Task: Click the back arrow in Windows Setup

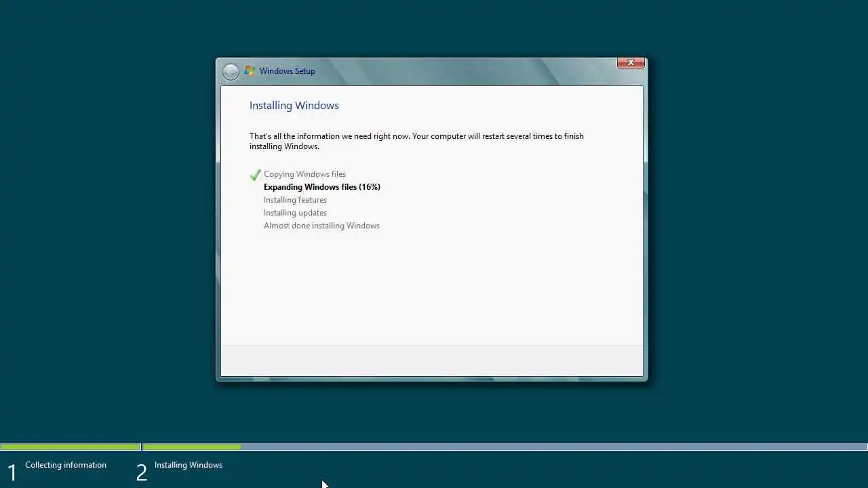Action: [231, 71]
